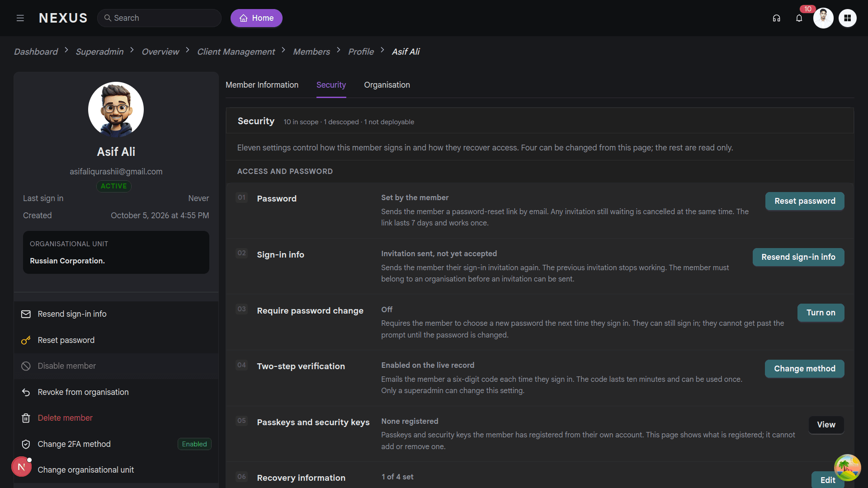Click the ACCESS AND PASSWORD section heading
The width and height of the screenshot is (868, 488).
(285, 172)
